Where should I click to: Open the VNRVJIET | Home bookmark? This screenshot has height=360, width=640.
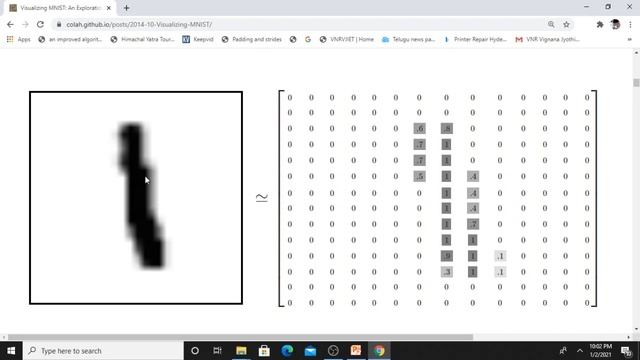tap(347, 39)
